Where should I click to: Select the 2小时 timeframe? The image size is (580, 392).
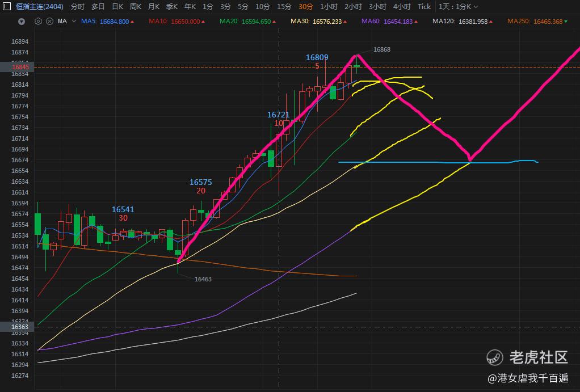[x=353, y=7]
